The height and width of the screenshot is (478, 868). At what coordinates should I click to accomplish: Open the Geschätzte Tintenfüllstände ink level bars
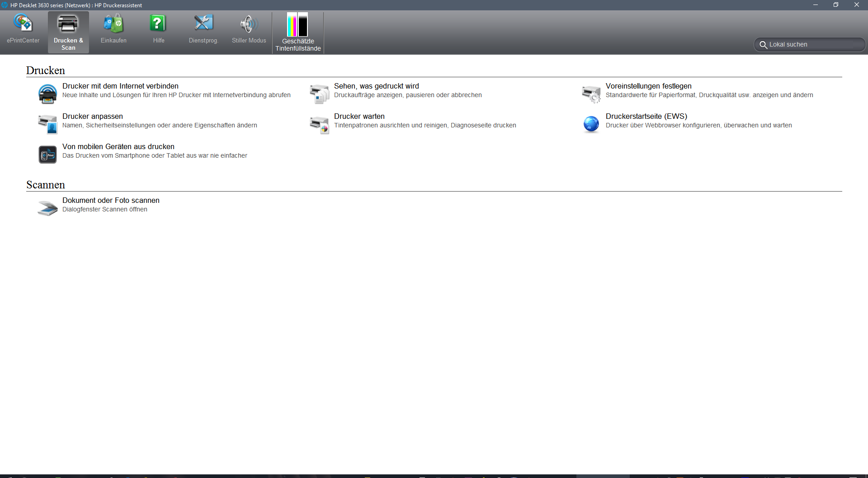click(x=297, y=24)
